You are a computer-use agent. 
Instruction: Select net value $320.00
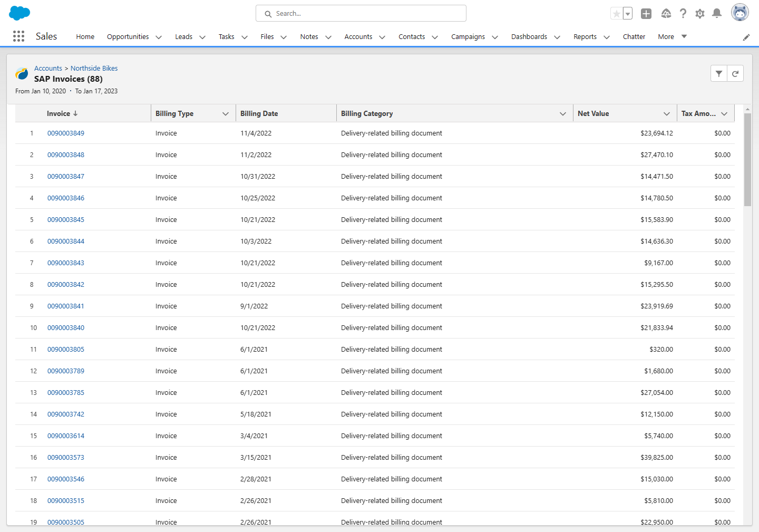tap(661, 350)
